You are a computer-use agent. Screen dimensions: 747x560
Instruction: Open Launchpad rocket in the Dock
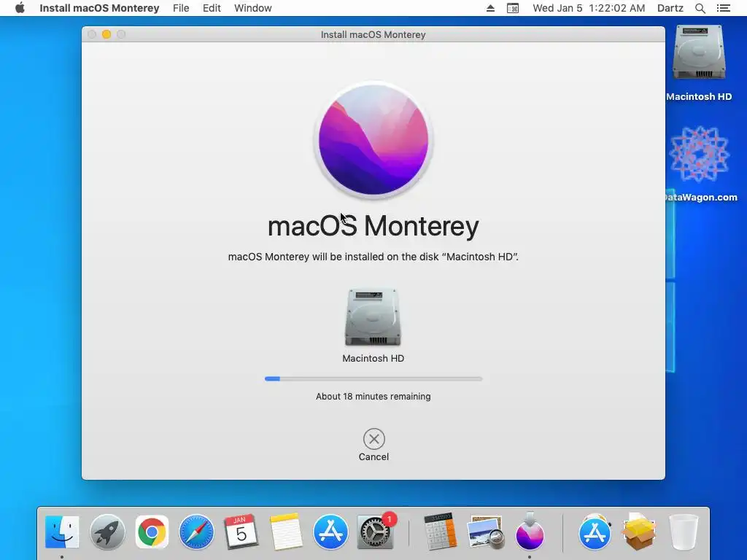[x=107, y=532]
